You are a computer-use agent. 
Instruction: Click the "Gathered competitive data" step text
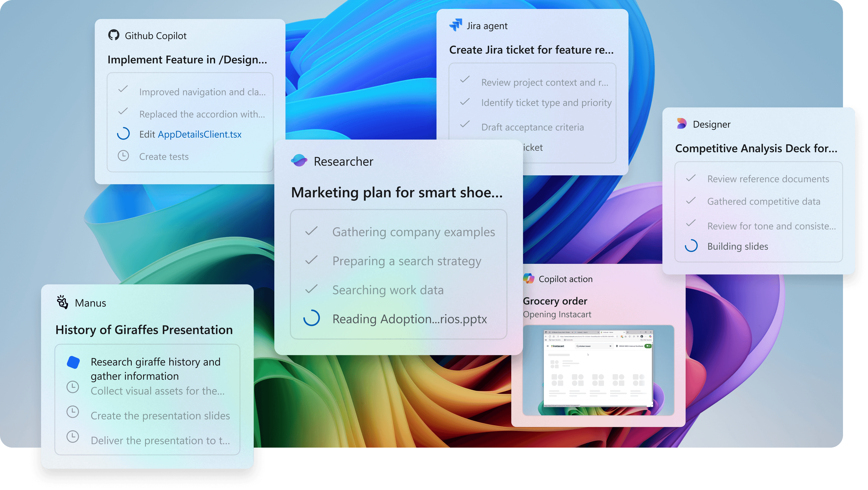(x=764, y=201)
